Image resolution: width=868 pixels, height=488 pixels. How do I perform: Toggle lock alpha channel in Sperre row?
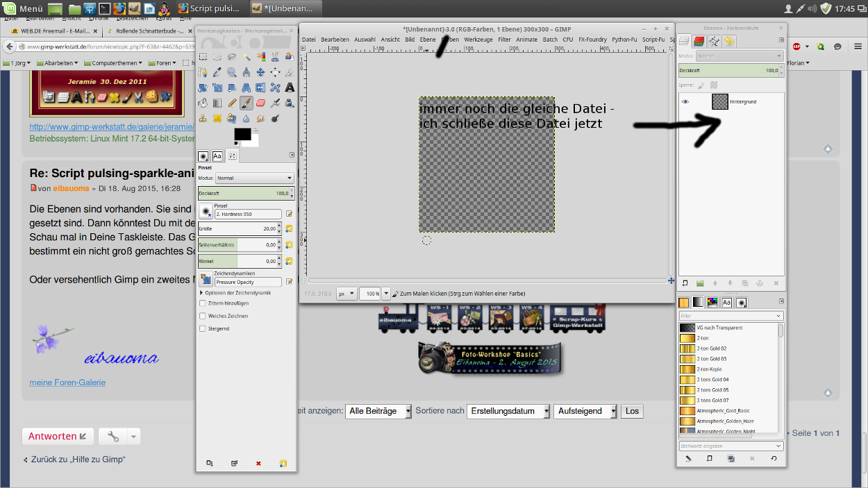coord(714,85)
